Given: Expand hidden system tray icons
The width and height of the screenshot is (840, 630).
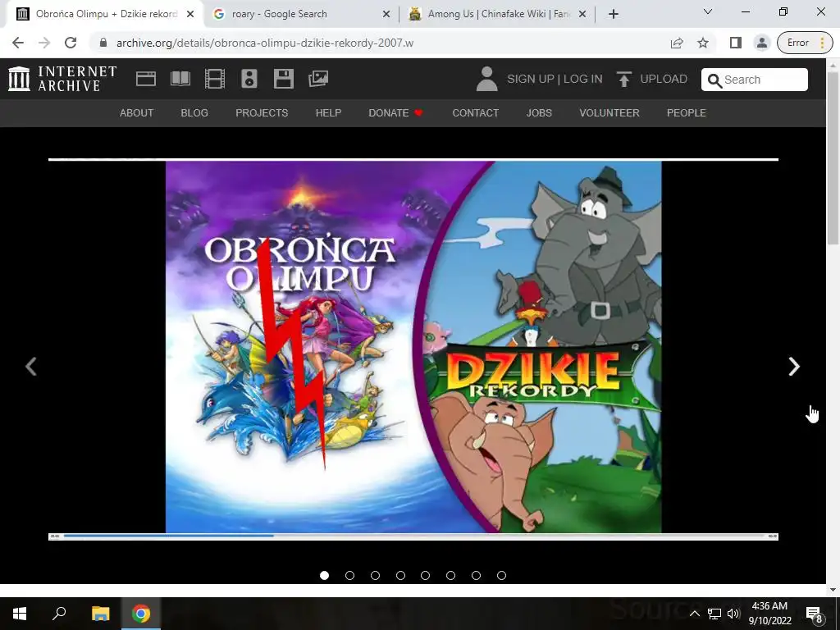Looking at the screenshot, I should (x=694, y=614).
